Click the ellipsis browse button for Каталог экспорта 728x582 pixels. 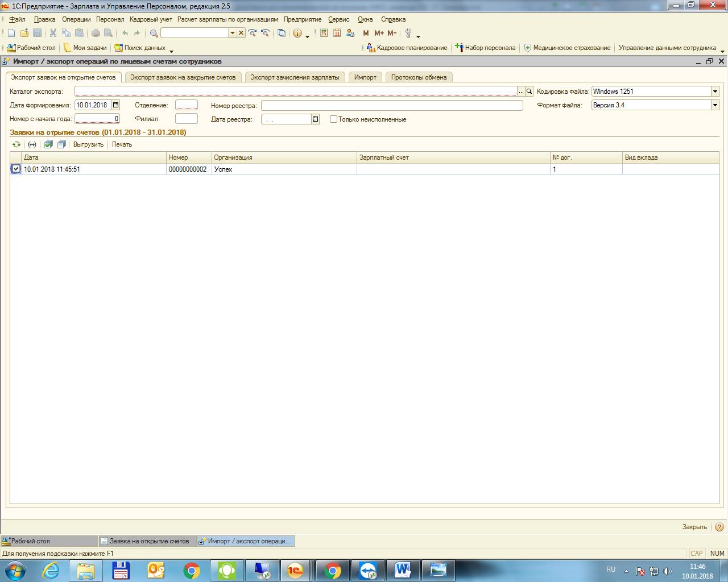(x=521, y=91)
